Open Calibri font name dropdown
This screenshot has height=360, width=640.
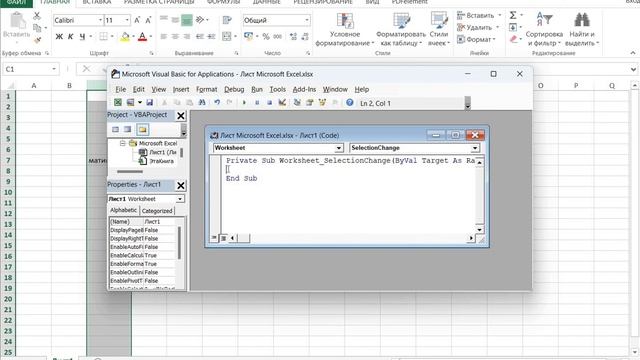pyautogui.click(x=100, y=20)
